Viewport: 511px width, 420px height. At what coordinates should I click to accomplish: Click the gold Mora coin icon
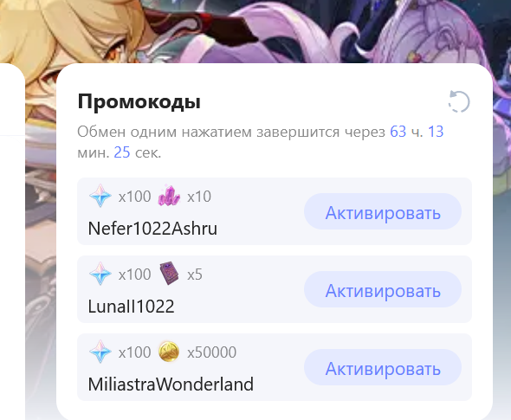(x=169, y=352)
